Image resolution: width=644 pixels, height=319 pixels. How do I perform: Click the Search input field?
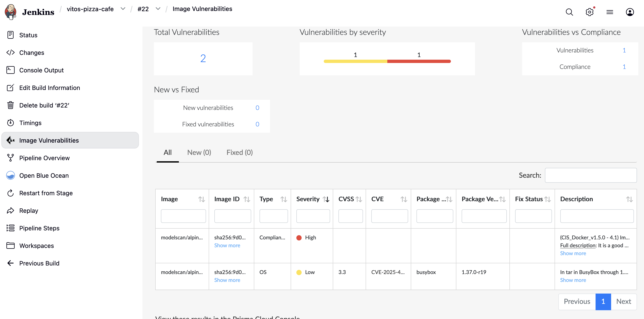(x=591, y=175)
